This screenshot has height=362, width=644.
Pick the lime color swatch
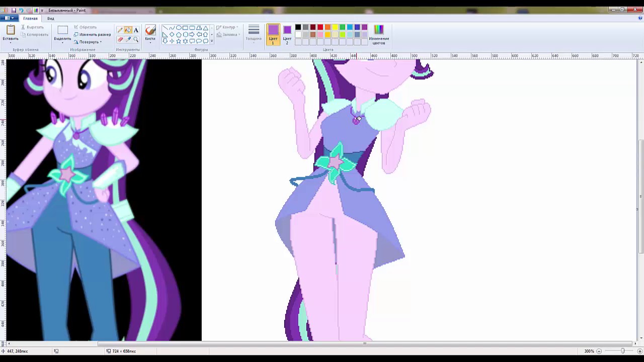coord(342,34)
